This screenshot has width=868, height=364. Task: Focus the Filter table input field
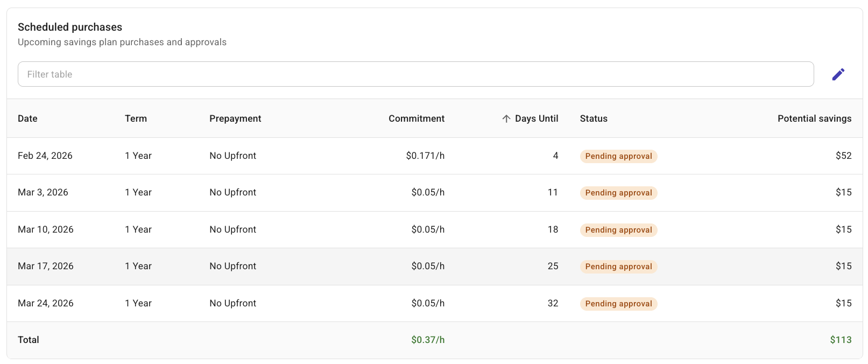(x=415, y=74)
